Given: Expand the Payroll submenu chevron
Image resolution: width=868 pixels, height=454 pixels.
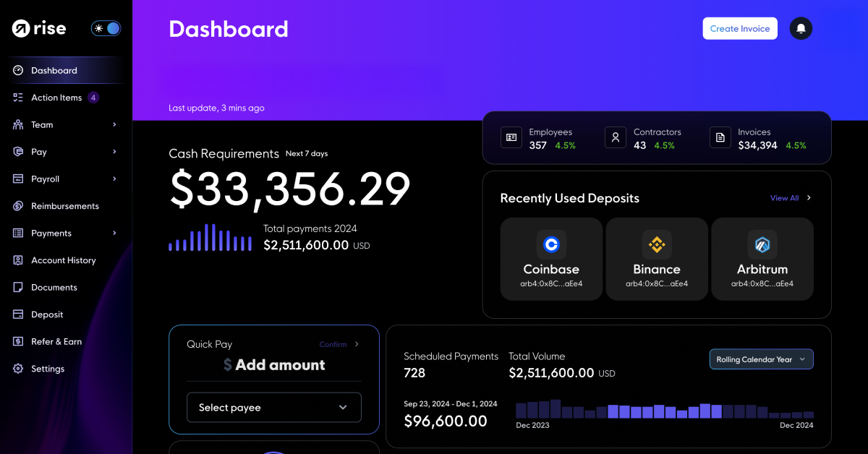Looking at the screenshot, I should pyautogui.click(x=114, y=179).
